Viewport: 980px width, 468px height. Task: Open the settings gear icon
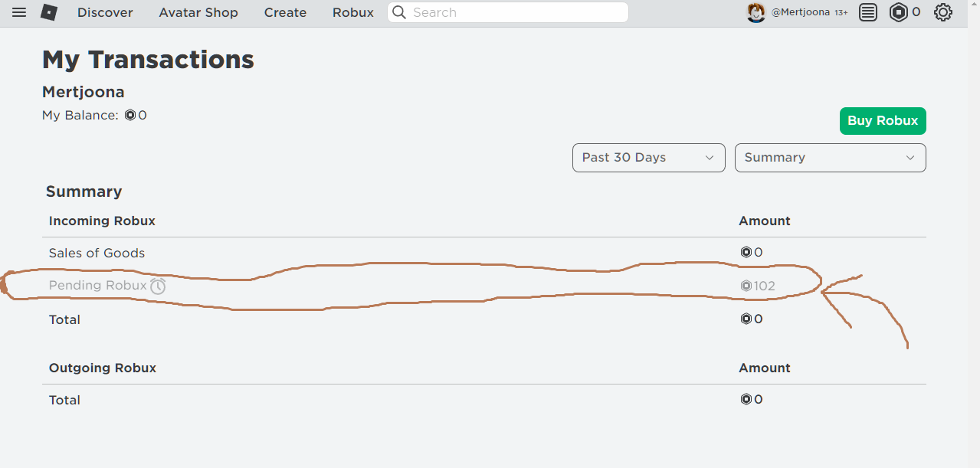coord(943,12)
